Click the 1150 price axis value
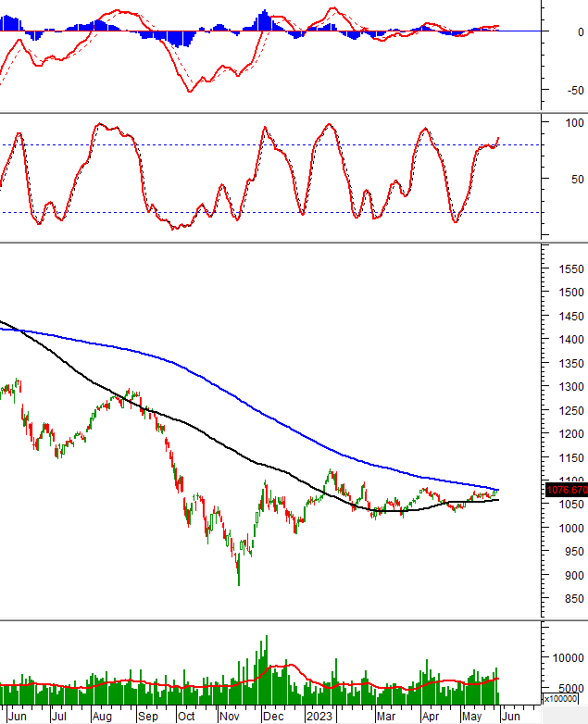Viewport: 588px width, 724px height. (x=571, y=458)
